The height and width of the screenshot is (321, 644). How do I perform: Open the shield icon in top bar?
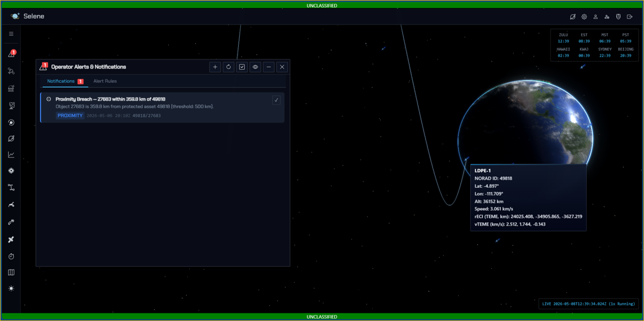pos(618,17)
